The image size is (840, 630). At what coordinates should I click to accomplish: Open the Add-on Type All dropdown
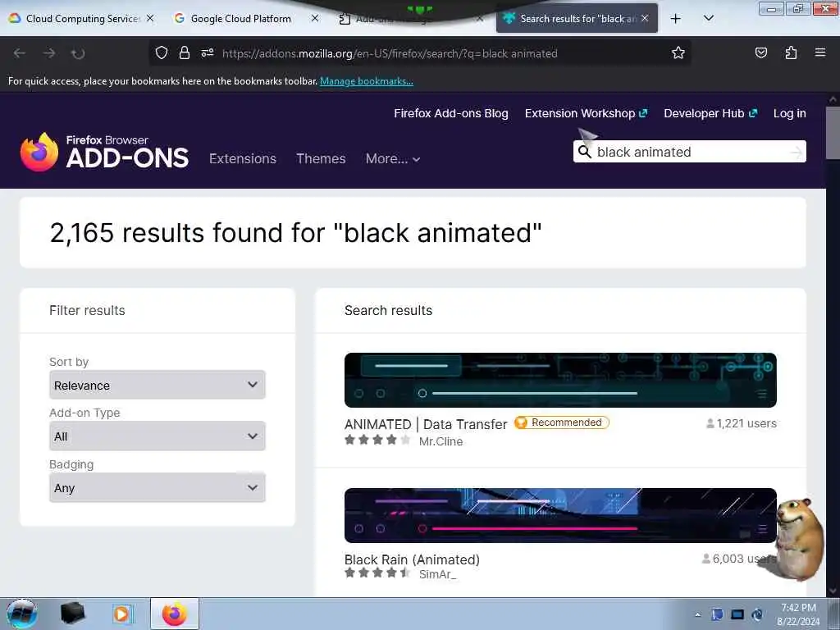click(157, 436)
